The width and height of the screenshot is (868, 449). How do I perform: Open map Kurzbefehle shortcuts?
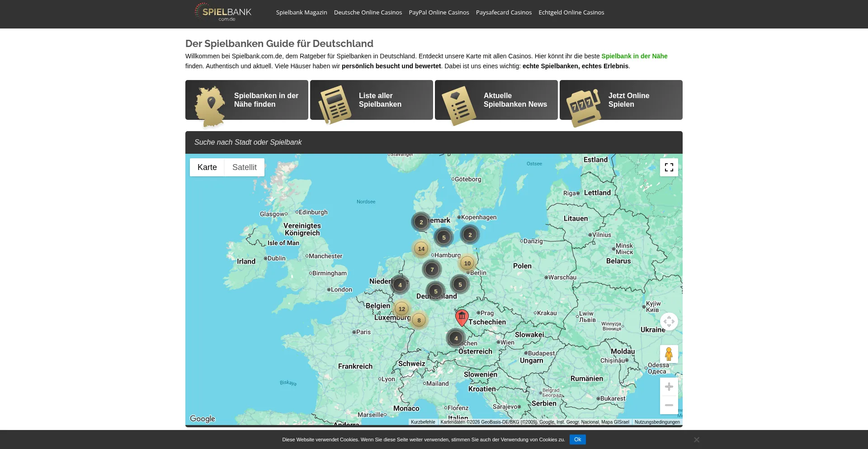pyautogui.click(x=423, y=422)
